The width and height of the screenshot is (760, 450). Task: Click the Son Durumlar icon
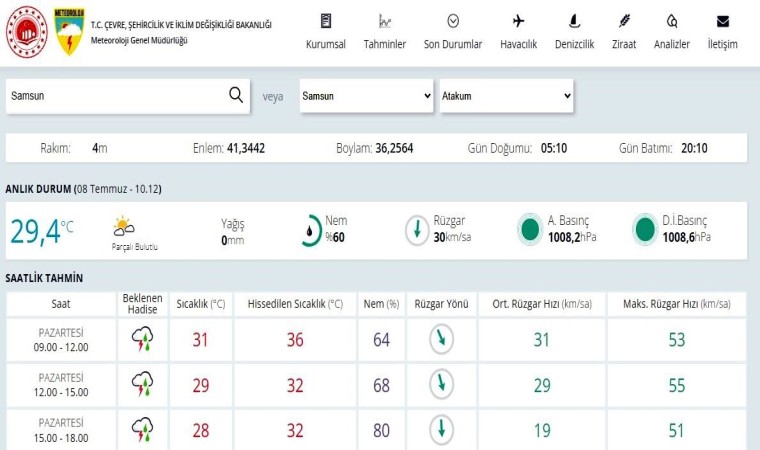pyautogui.click(x=453, y=21)
